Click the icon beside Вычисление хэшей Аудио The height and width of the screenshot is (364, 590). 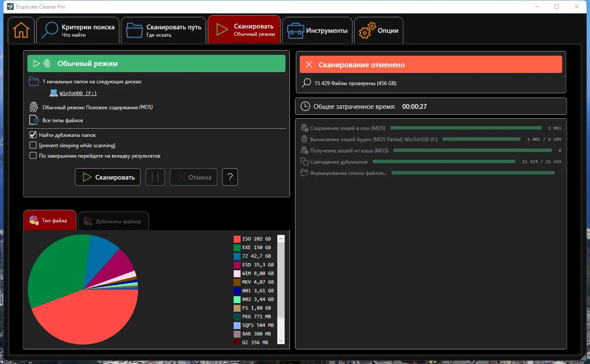point(304,139)
